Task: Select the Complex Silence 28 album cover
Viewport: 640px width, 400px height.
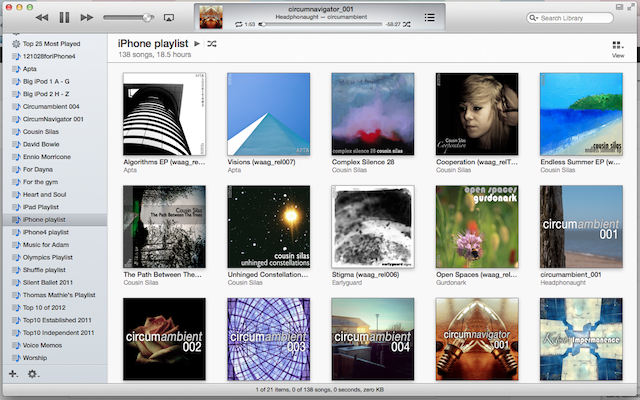Action: pos(373,114)
